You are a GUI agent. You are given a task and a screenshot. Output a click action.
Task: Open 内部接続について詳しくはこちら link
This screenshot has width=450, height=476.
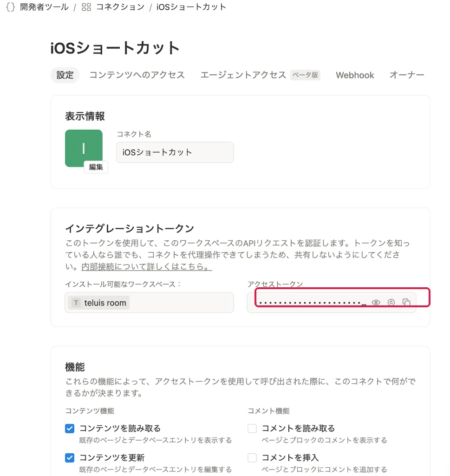point(147,266)
